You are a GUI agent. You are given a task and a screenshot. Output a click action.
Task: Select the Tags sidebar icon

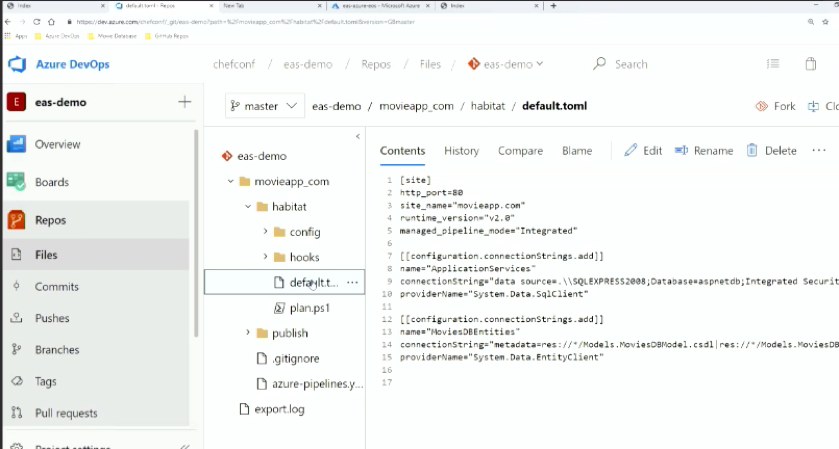17,381
